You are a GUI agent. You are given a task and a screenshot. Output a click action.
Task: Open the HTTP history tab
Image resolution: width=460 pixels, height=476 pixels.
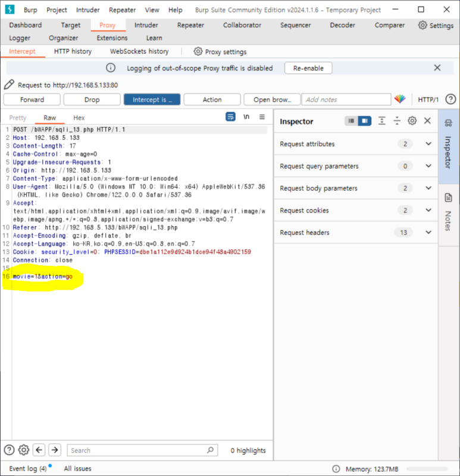(73, 51)
